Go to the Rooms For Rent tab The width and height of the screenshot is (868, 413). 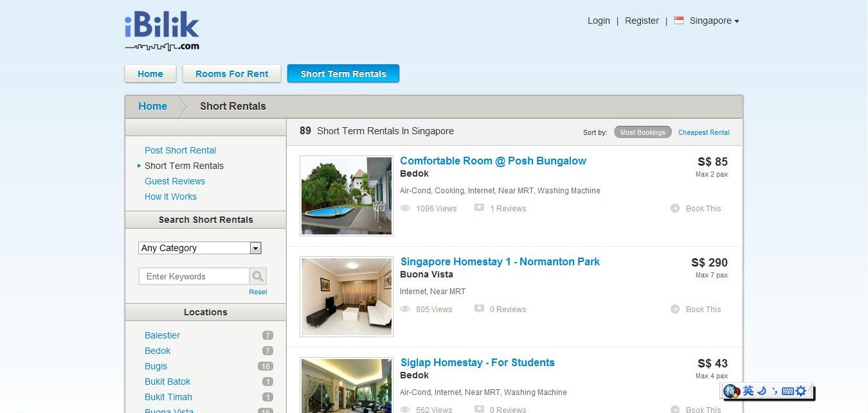231,74
